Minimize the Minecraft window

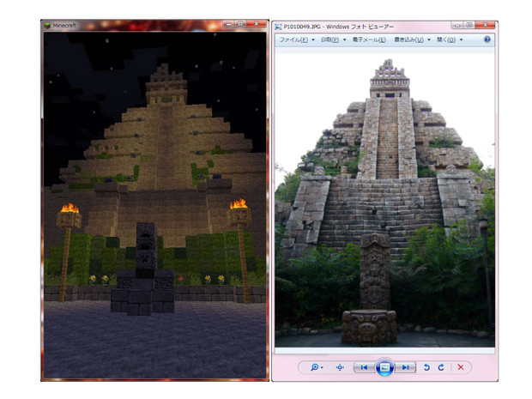click(x=229, y=24)
